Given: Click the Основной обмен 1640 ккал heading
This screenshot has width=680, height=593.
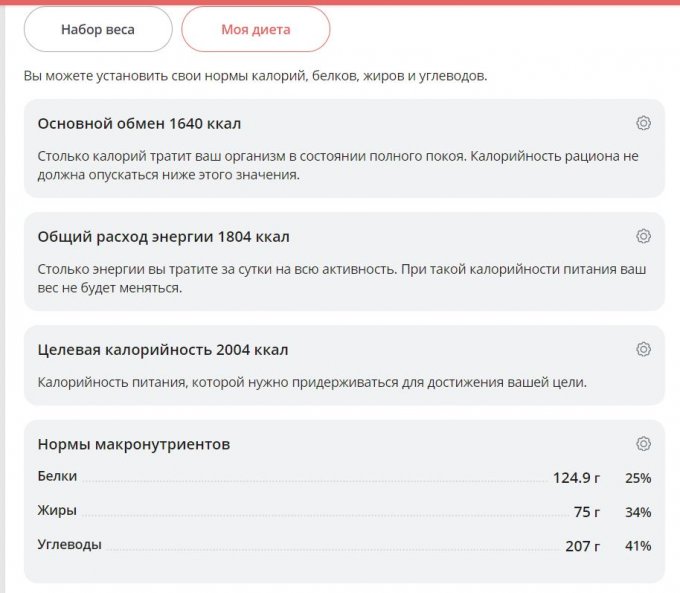Looking at the screenshot, I should [x=139, y=124].
